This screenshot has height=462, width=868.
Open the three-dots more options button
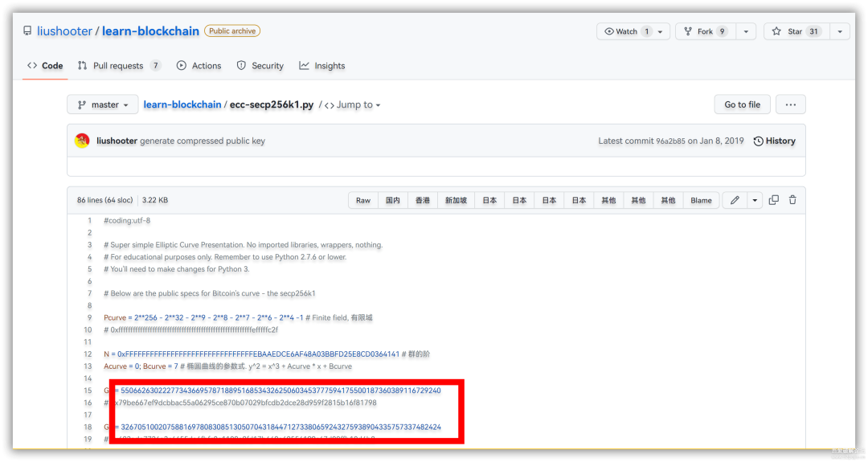[x=791, y=104]
